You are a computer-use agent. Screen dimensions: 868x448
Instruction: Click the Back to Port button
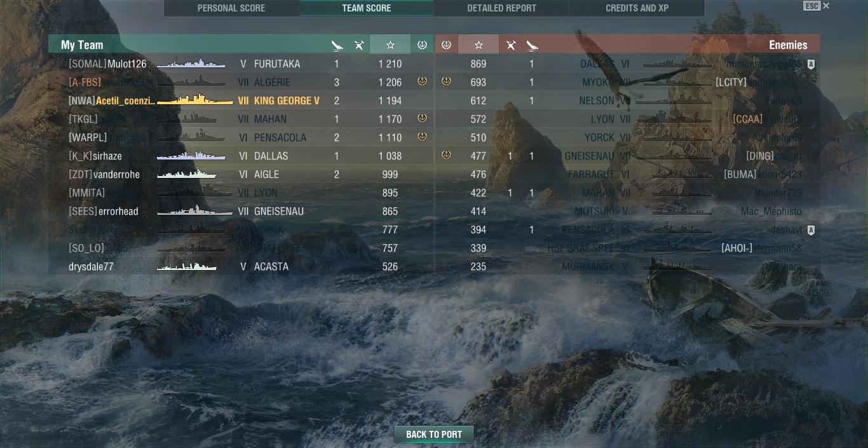coord(434,435)
